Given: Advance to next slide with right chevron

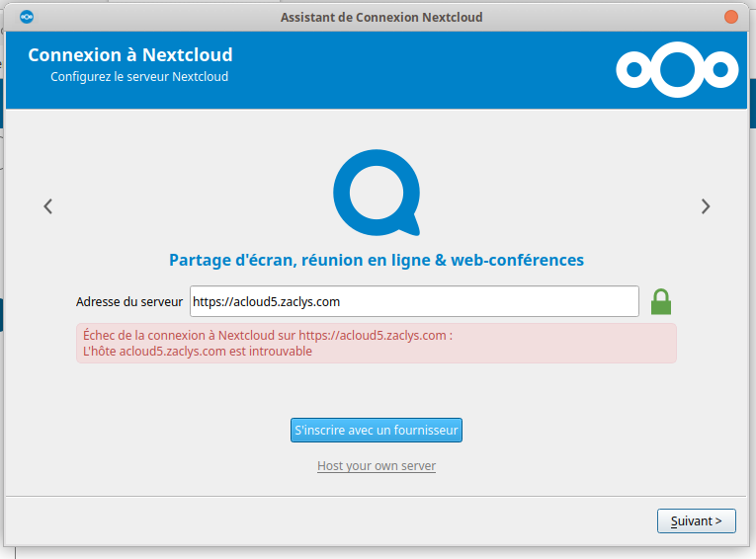Looking at the screenshot, I should tap(705, 206).
